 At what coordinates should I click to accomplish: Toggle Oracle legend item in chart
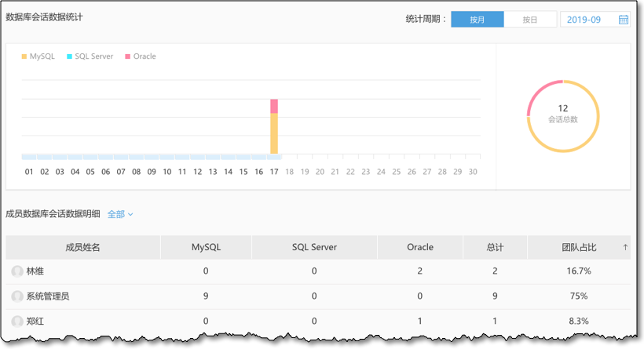pos(141,56)
